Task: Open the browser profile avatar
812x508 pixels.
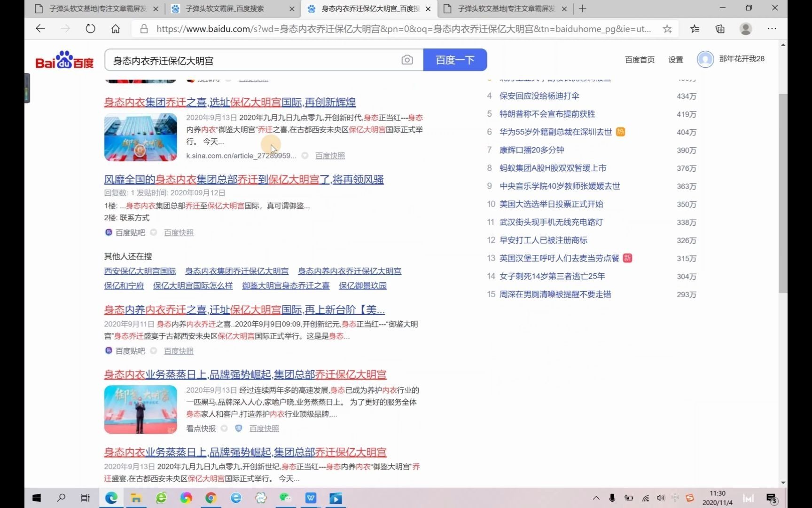Action: [x=745, y=29]
